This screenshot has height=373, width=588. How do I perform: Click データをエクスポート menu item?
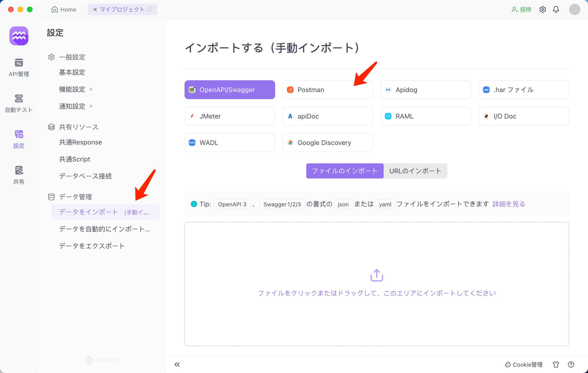tap(92, 246)
